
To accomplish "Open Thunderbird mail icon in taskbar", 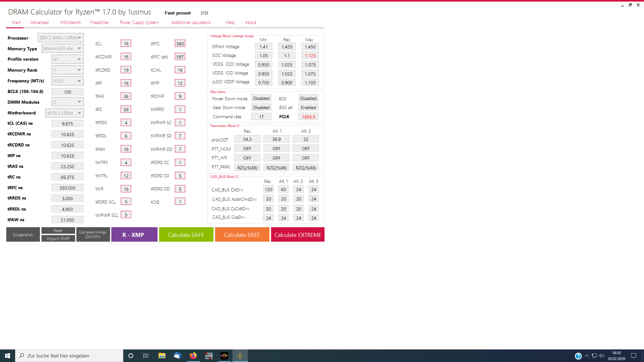I will [x=177, y=355].
